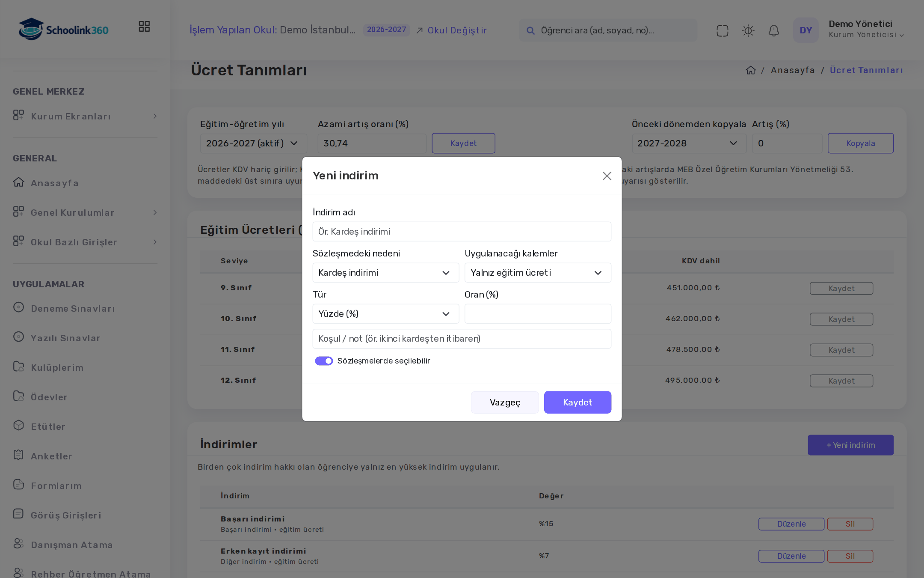Click Düzenle for Başarı indirimi
This screenshot has width=924, height=578.
(x=791, y=524)
